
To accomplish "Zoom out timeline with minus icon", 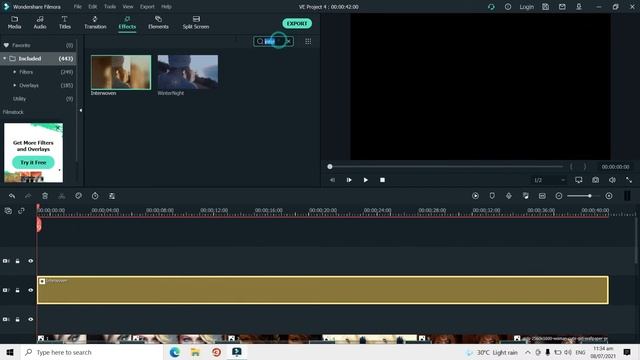I will pos(559,196).
